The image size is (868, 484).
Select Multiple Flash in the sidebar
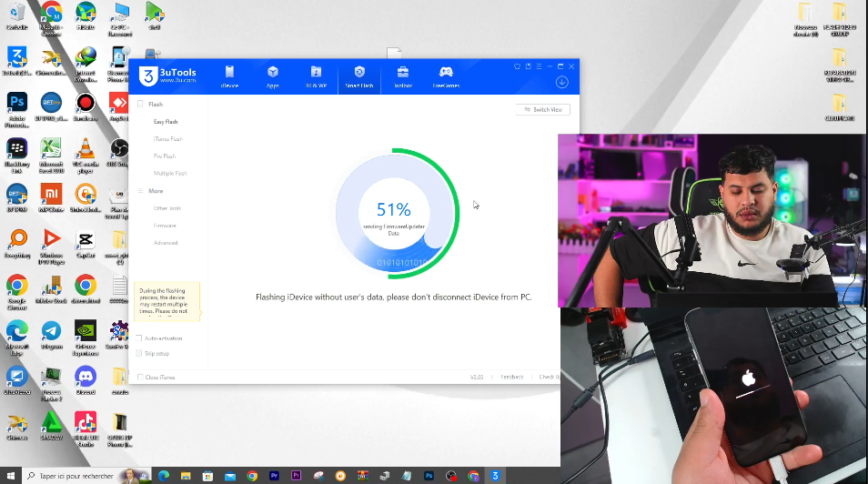[170, 174]
